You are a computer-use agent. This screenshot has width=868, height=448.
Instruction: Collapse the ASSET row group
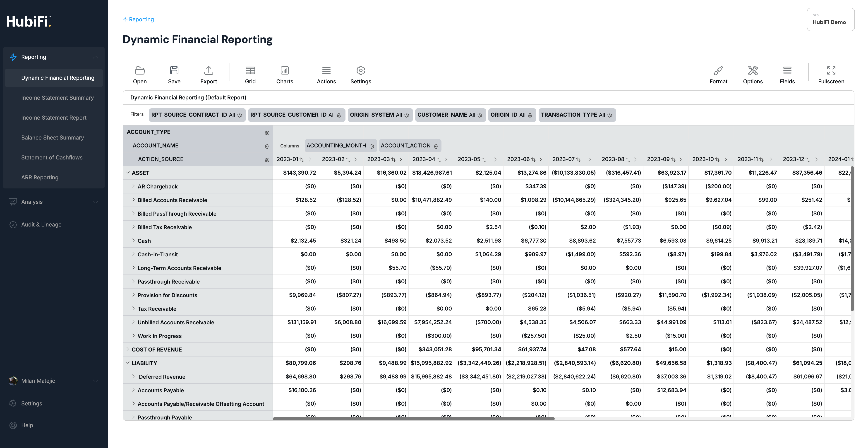128,173
